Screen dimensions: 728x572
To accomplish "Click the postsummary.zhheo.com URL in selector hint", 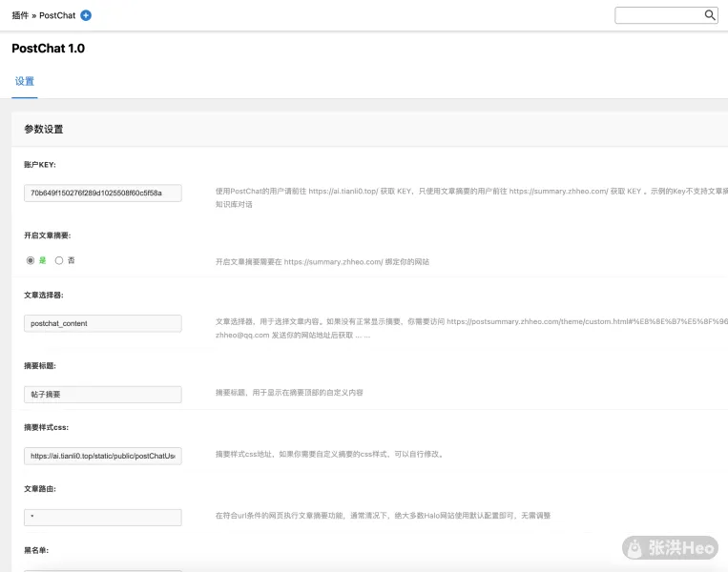I will pyautogui.click(x=588, y=321).
